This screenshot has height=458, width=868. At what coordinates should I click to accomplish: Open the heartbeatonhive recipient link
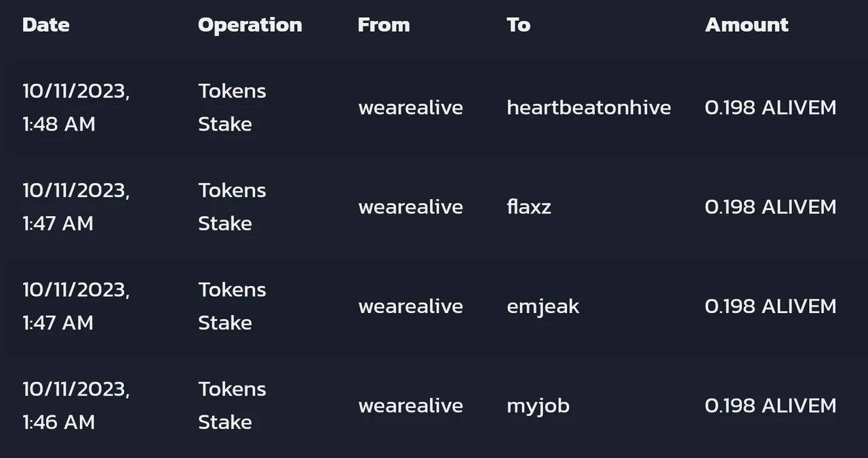coord(588,108)
